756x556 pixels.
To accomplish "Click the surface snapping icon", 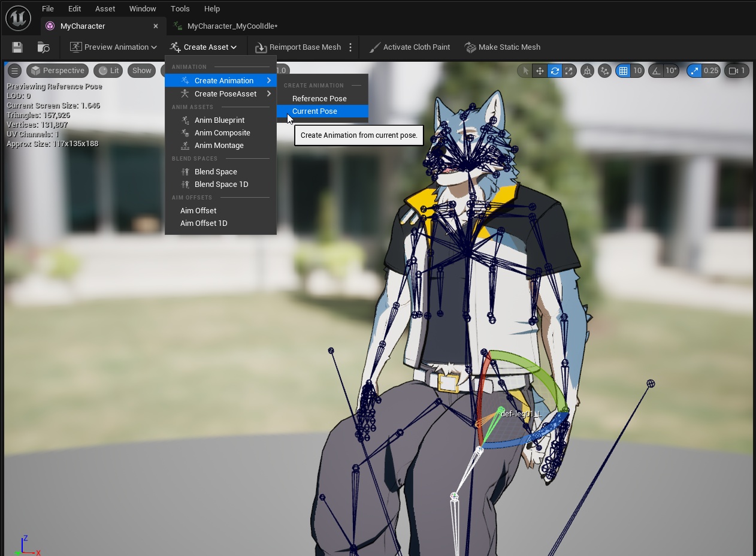I will [x=605, y=71].
